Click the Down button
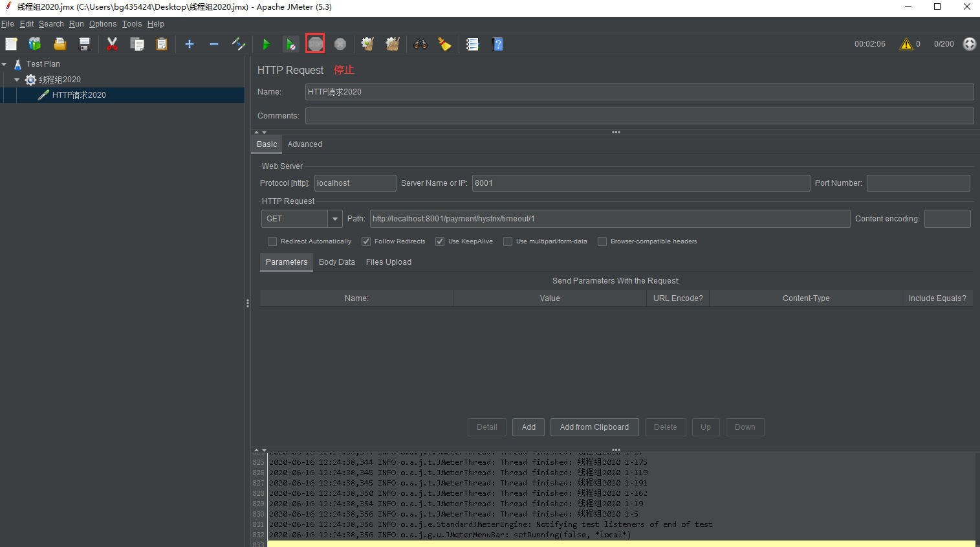 pos(745,427)
